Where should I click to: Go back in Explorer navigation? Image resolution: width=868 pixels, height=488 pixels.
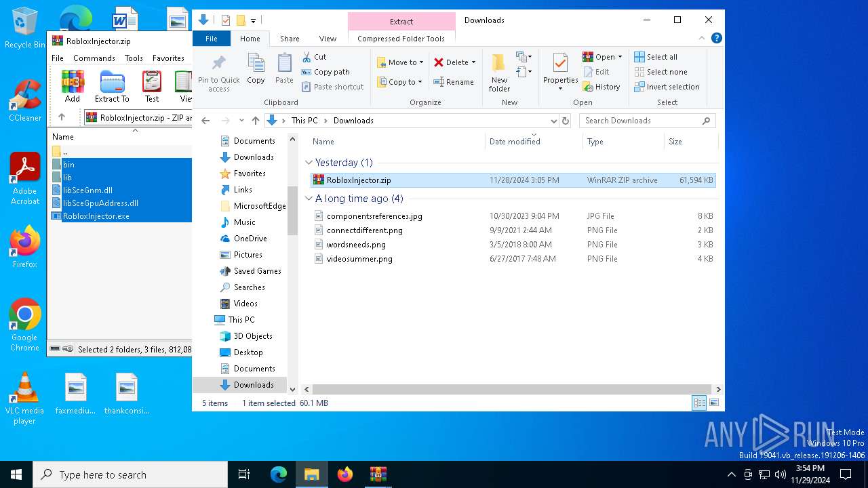[206, 121]
